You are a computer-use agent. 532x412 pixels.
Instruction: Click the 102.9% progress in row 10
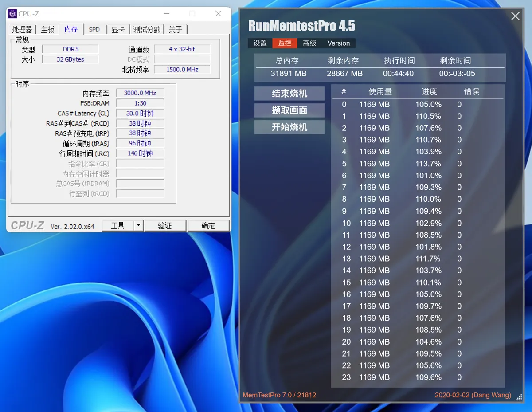[x=428, y=223]
